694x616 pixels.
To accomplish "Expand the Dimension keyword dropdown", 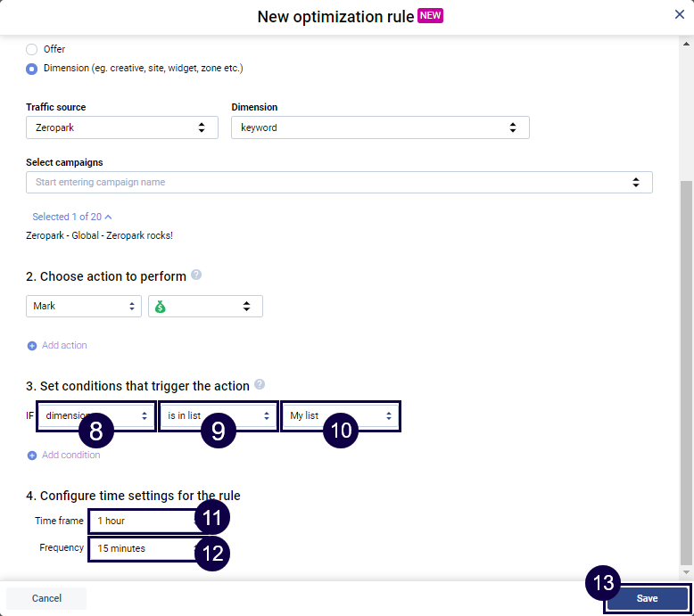I will point(380,127).
